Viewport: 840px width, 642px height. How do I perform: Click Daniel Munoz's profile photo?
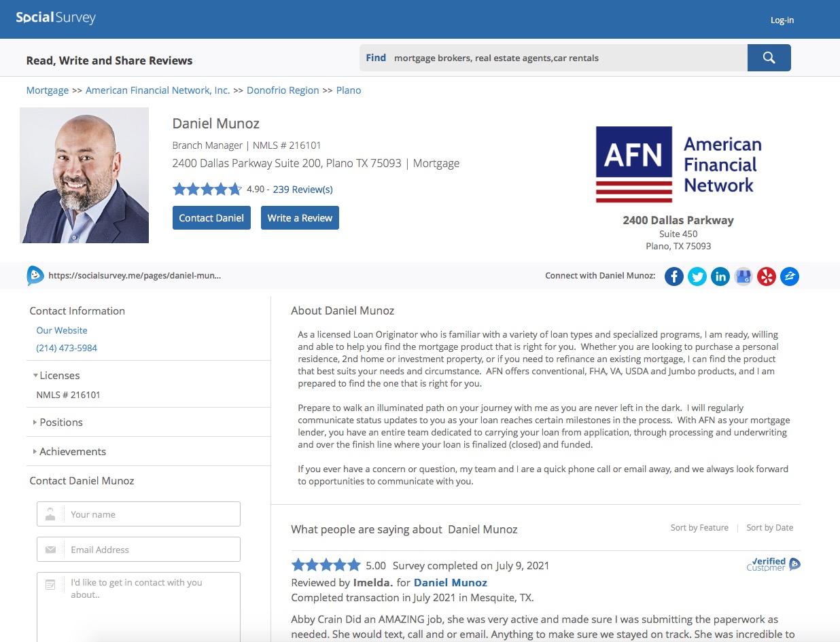[84, 175]
